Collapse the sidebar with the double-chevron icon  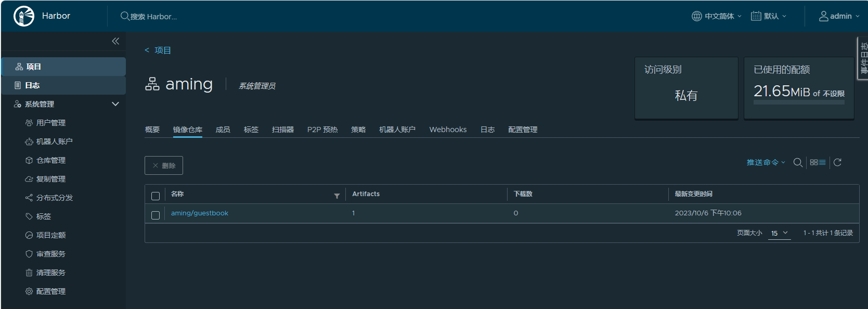pyautogui.click(x=115, y=41)
